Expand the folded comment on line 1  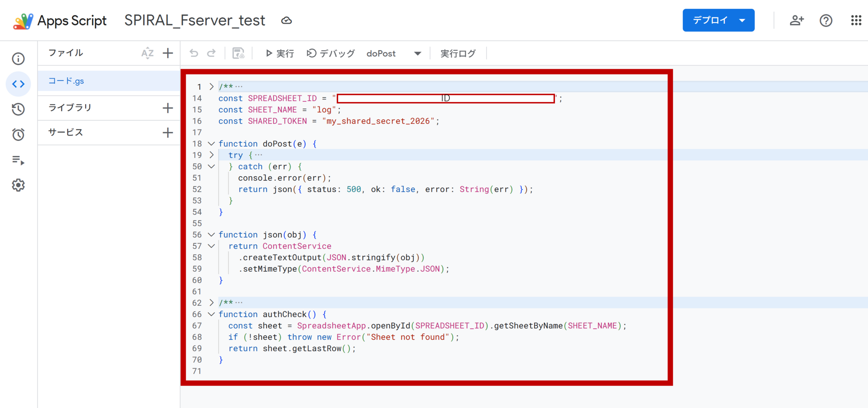211,86
